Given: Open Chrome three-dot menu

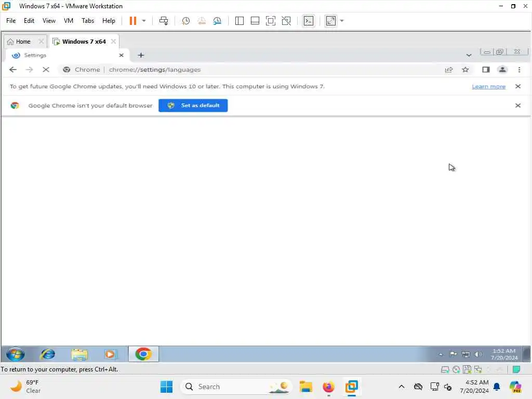Looking at the screenshot, I should (x=519, y=70).
